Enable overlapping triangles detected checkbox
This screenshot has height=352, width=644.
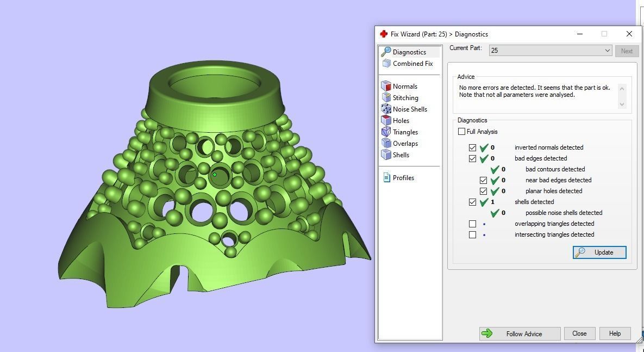click(x=472, y=224)
